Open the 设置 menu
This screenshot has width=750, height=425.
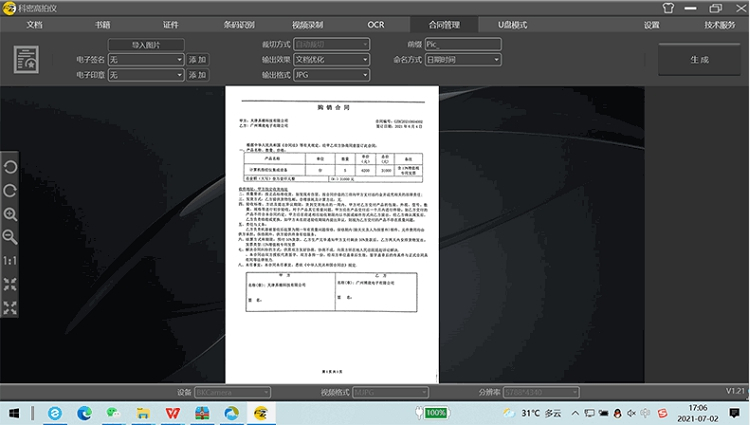(652, 24)
